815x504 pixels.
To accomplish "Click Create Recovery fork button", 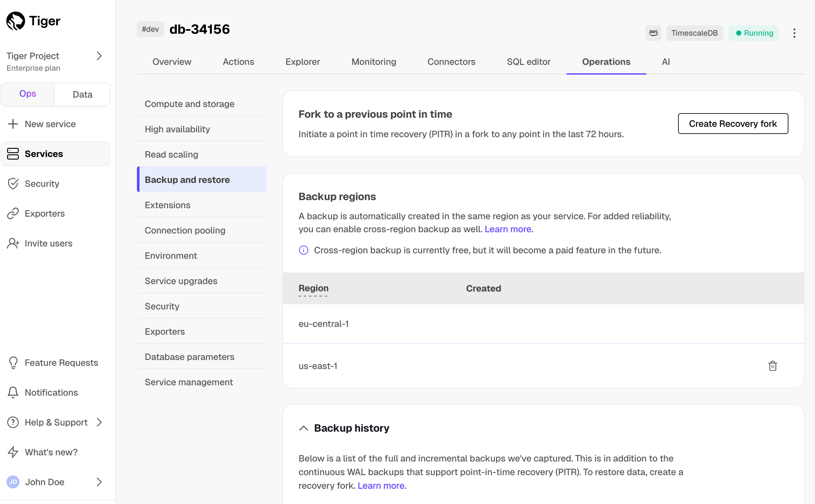I will coord(733,124).
